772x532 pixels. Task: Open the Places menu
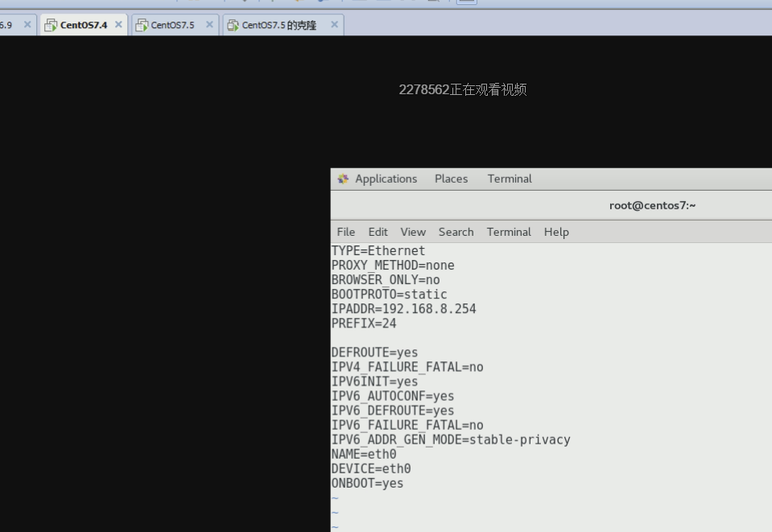(x=451, y=179)
